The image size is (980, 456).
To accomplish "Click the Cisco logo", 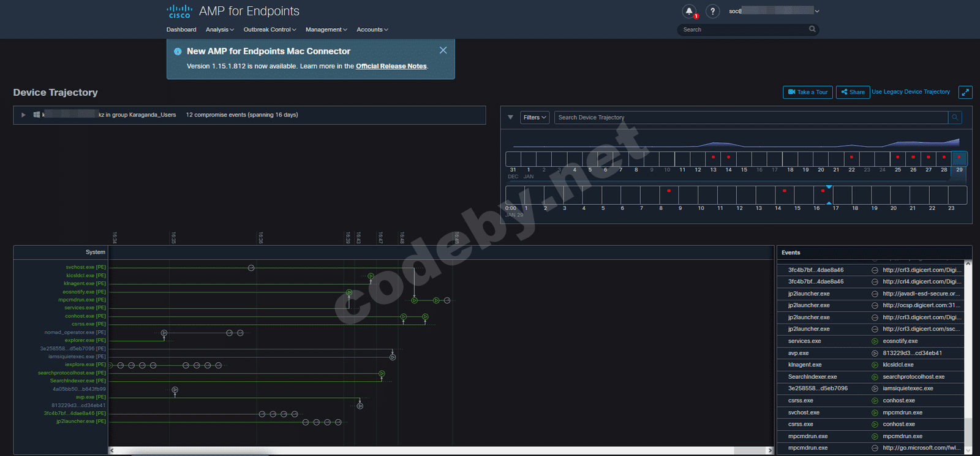I will (x=179, y=11).
